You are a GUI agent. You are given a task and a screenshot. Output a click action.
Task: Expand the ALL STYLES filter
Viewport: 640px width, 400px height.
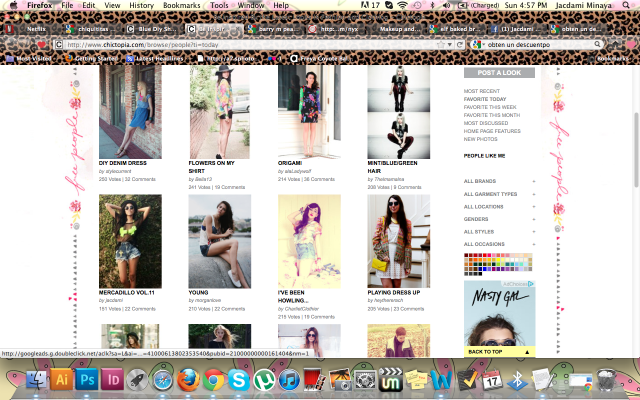pyautogui.click(x=499, y=231)
